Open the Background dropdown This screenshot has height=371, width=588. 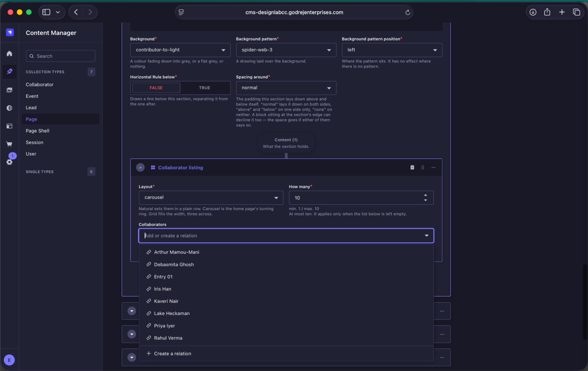(x=180, y=50)
